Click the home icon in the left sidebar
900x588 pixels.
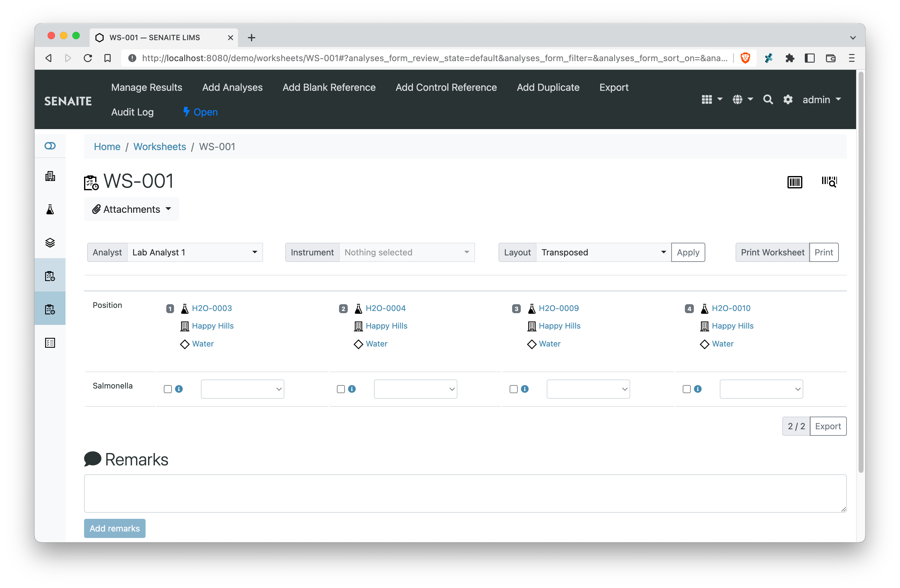click(x=51, y=146)
